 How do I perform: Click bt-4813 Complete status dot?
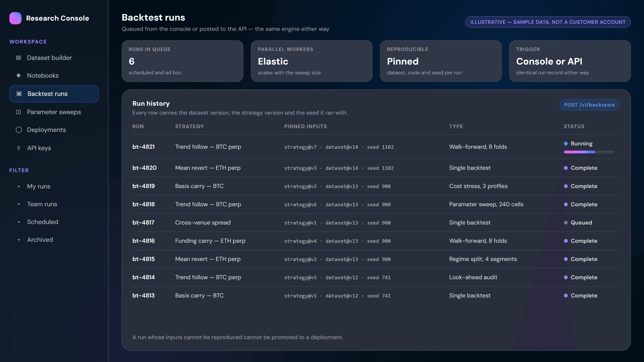click(566, 296)
